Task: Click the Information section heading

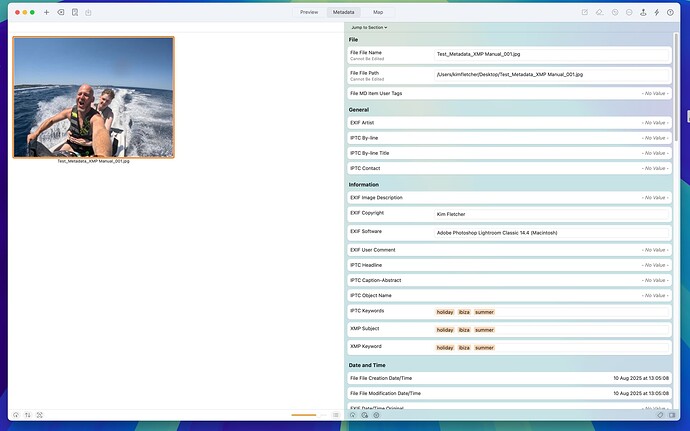Action: 363,185
